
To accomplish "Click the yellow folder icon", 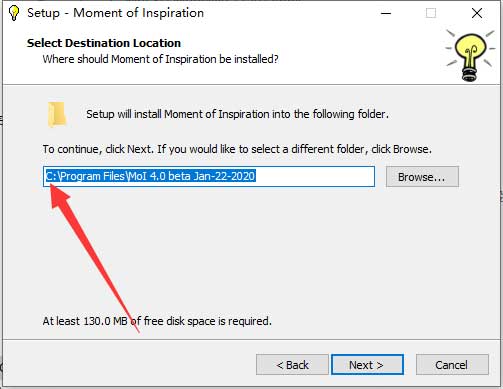I will (57, 114).
